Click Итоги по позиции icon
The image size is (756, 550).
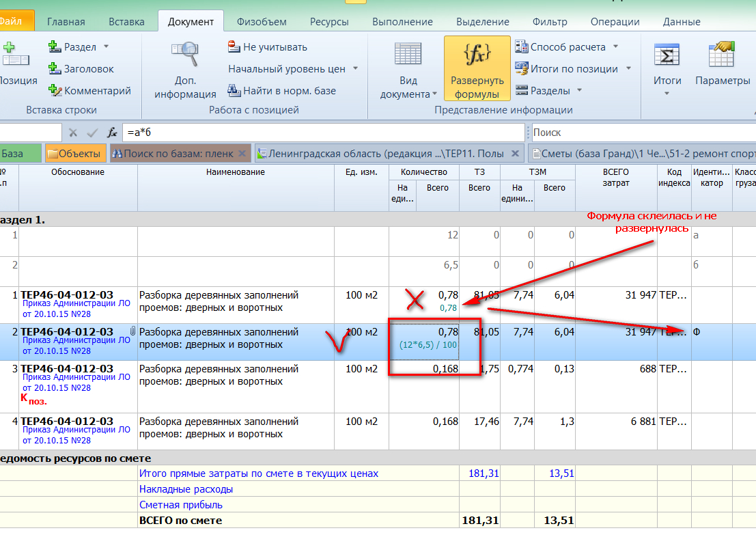pyautogui.click(x=522, y=69)
